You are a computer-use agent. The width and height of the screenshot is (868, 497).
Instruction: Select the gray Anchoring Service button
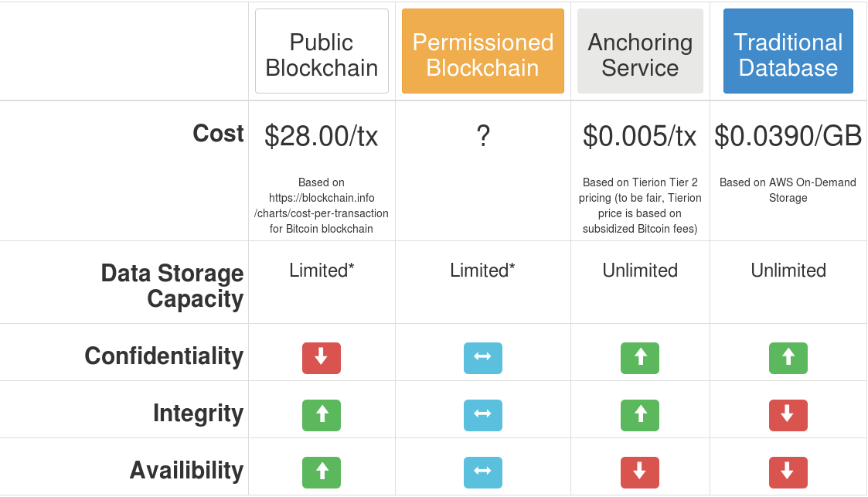coord(640,51)
